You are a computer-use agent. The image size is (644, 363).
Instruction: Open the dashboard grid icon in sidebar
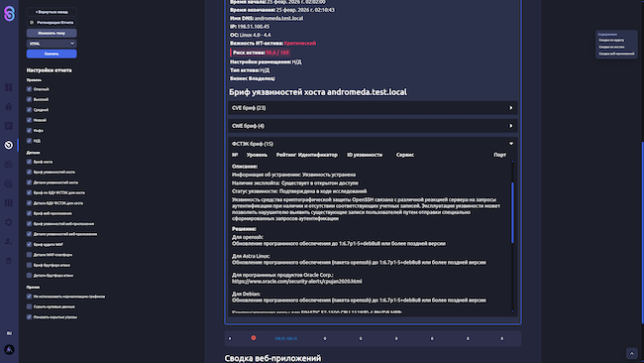[9, 87]
